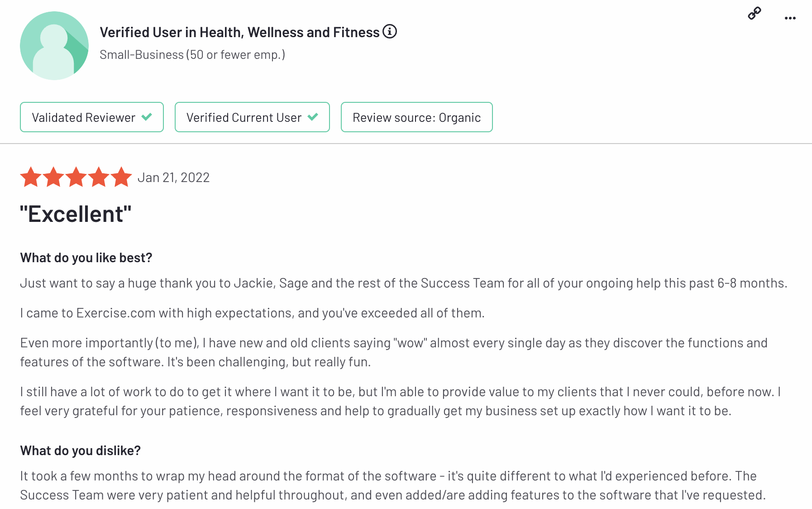The width and height of the screenshot is (812, 509).
Task: Click the green checkmark on Validated Reviewer badge
Action: [x=146, y=117]
